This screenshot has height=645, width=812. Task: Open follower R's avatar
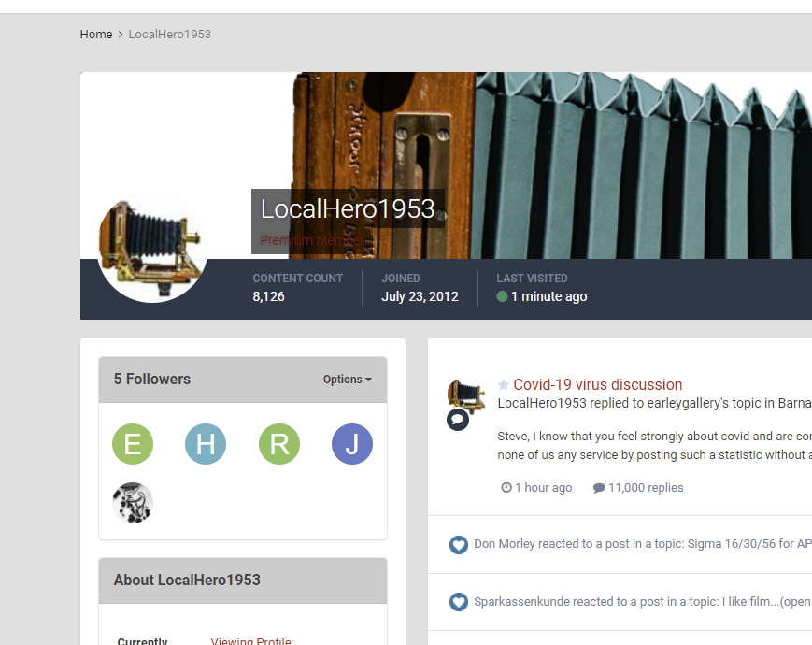[x=279, y=444]
